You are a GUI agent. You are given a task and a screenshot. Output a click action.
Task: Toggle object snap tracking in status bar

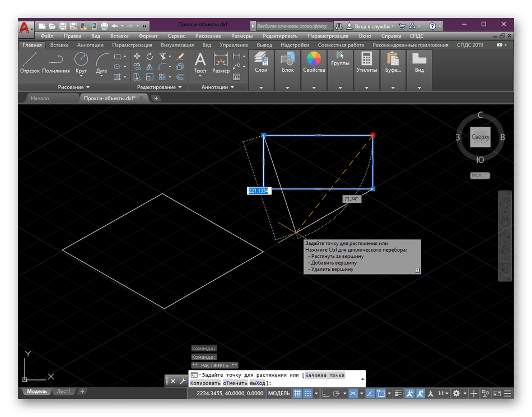tap(371, 393)
